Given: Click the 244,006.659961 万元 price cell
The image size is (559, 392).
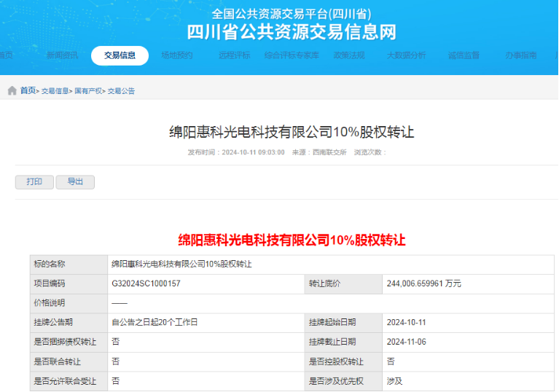Looking at the screenshot, I should pos(426,283).
